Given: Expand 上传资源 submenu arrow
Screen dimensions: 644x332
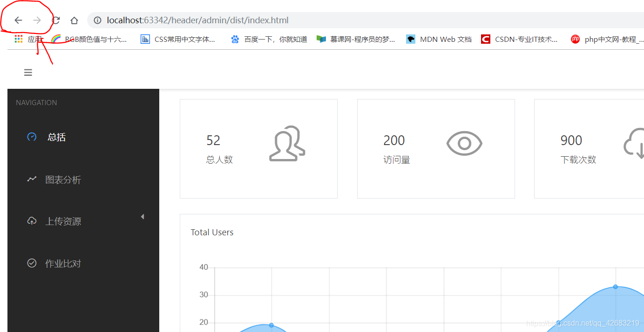Looking at the screenshot, I should tap(142, 217).
